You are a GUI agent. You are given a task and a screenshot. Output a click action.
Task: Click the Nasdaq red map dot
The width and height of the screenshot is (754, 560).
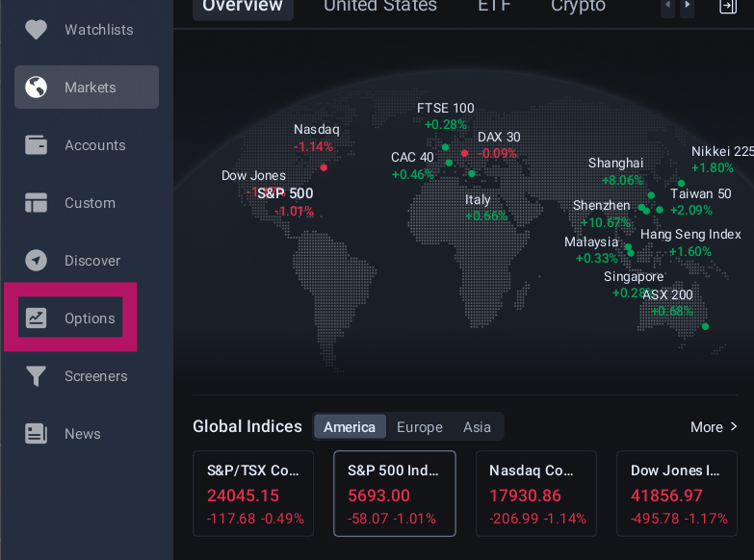324,167
